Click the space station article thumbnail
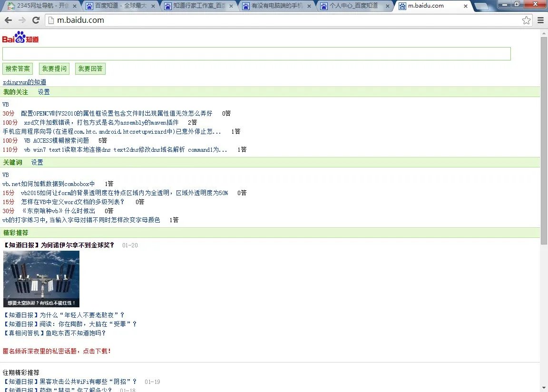Screen dimensions: 548x392 coord(41,279)
